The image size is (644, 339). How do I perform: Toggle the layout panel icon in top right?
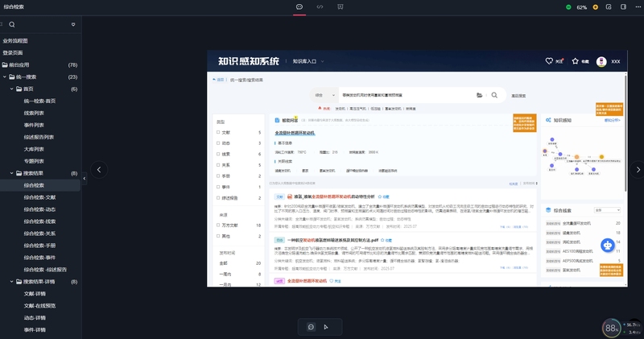[623, 7]
